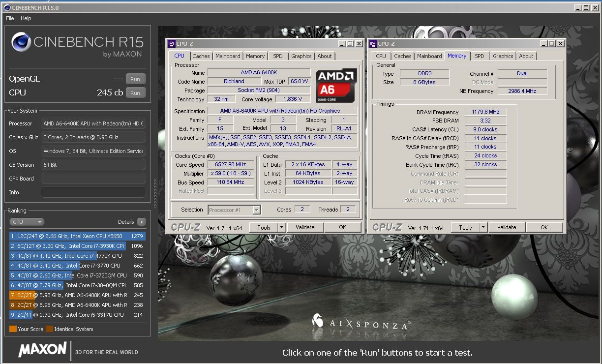Click the Bus Speed value 110.64 MHz
The height and width of the screenshot is (364, 602).
(x=230, y=182)
